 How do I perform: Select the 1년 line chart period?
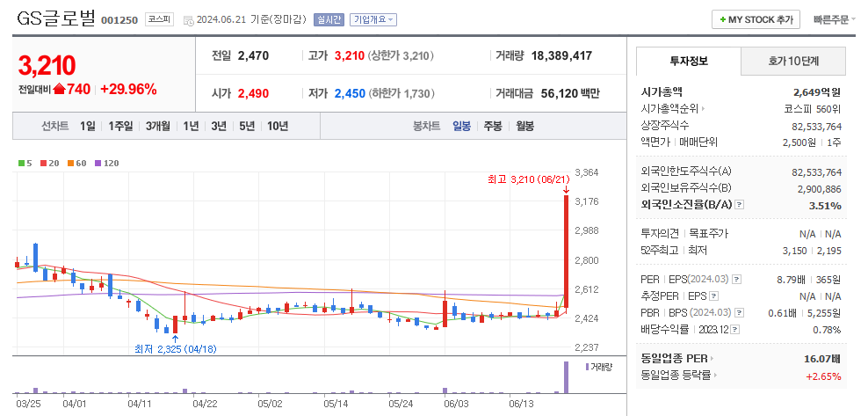(x=191, y=127)
